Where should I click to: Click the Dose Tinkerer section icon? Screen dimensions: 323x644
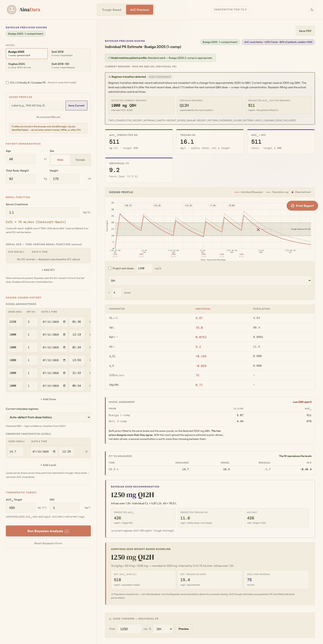110,619
